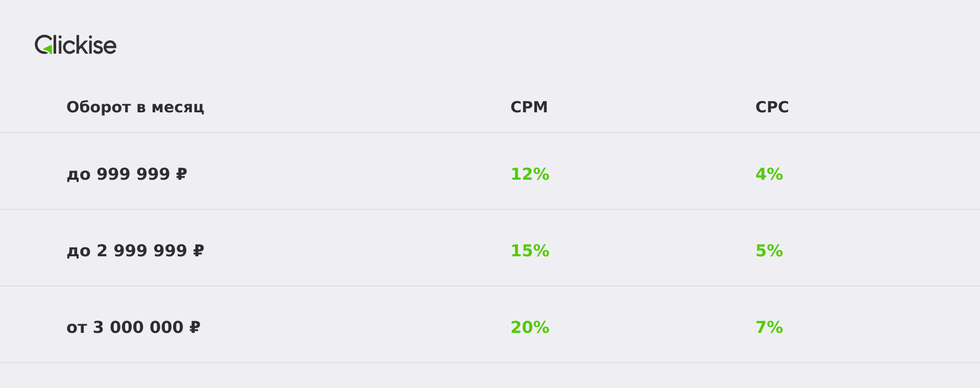Click the ruble sign after 3 000 000

click(x=194, y=327)
